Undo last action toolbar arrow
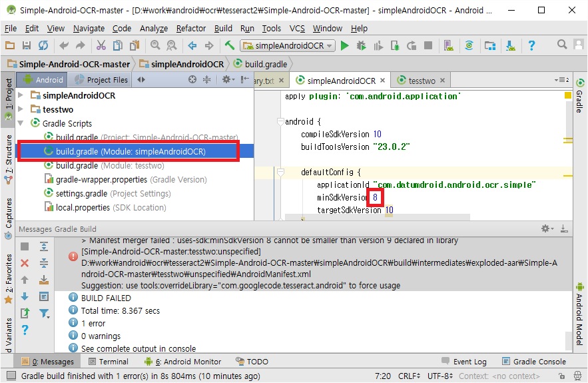This screenshot has height=383, width=588. tap(64, 46)
